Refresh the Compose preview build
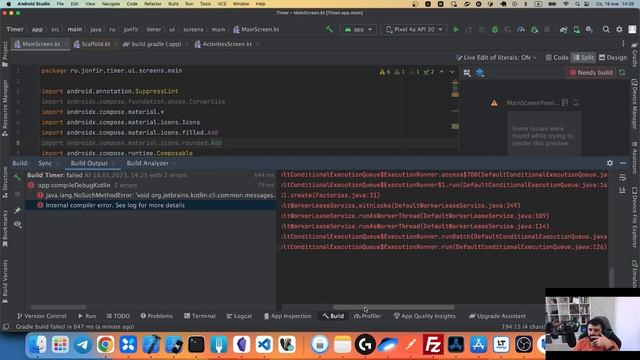 pos(622,73)
